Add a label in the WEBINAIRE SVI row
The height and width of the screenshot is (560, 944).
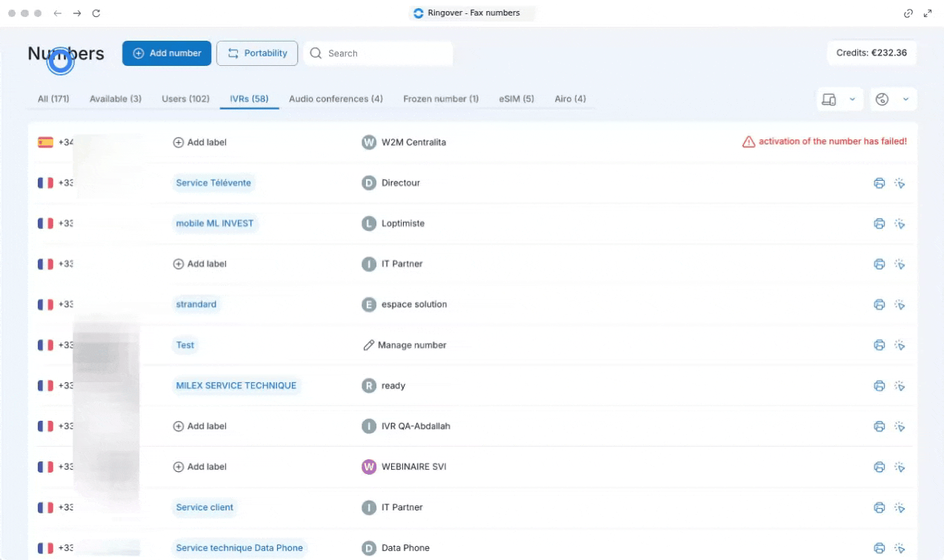pyautogui.click(x=200, y=467)
